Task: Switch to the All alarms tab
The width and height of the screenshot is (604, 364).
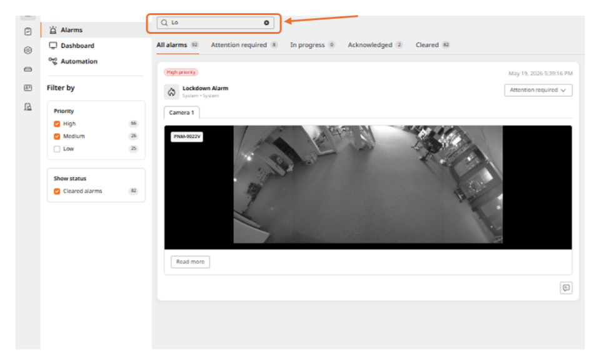Action: click(x=177, y=45)
